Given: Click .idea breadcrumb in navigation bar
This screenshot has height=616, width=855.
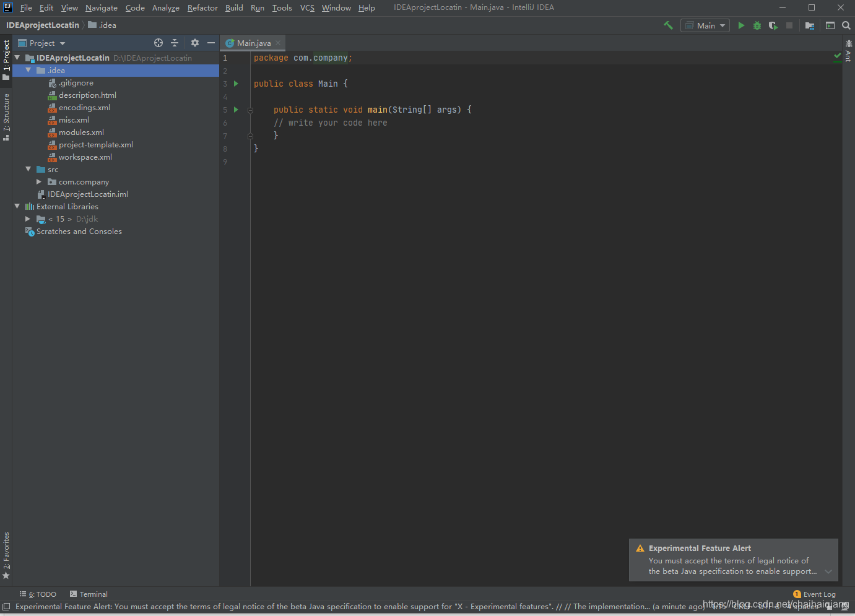Looking at the screenshot, I should click(102, 25).
